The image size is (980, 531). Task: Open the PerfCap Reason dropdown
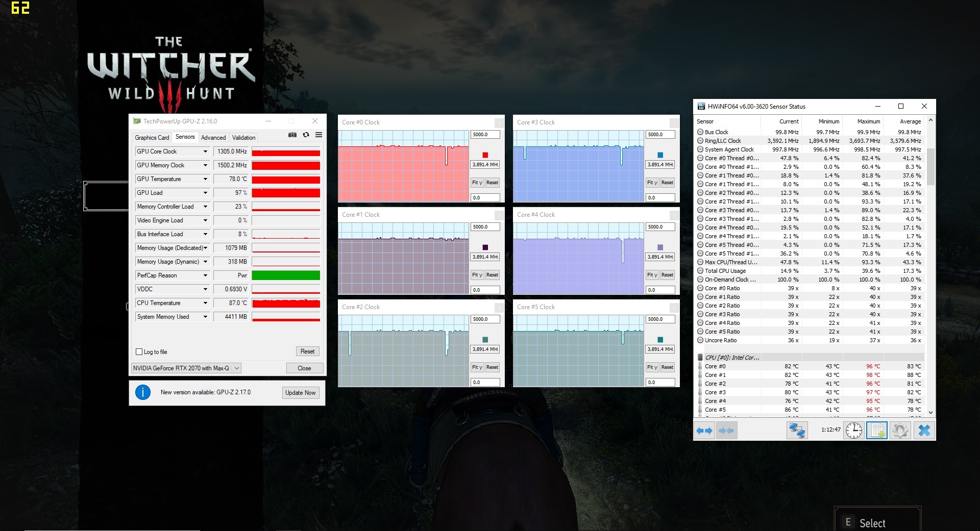click(x=205, y=275)
